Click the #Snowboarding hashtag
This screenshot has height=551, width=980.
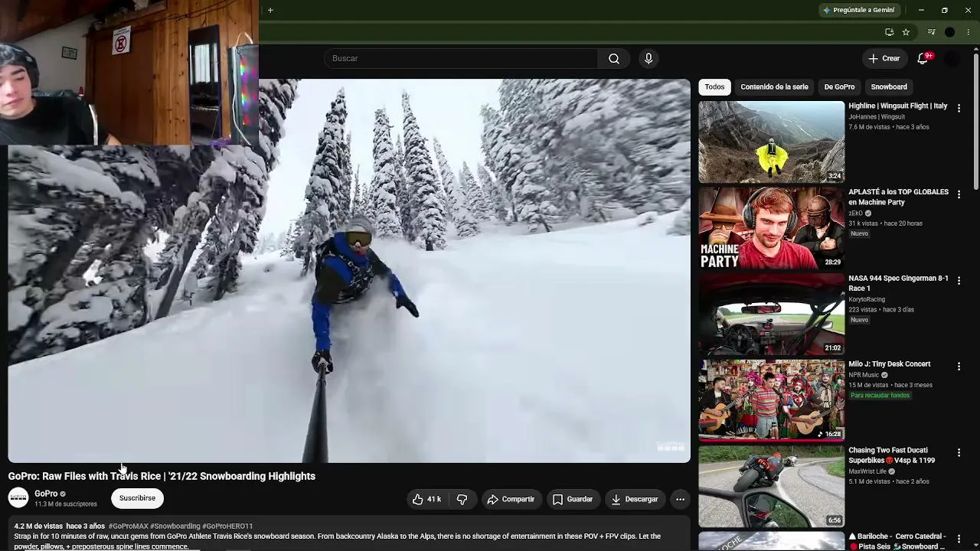click(175, 527)
